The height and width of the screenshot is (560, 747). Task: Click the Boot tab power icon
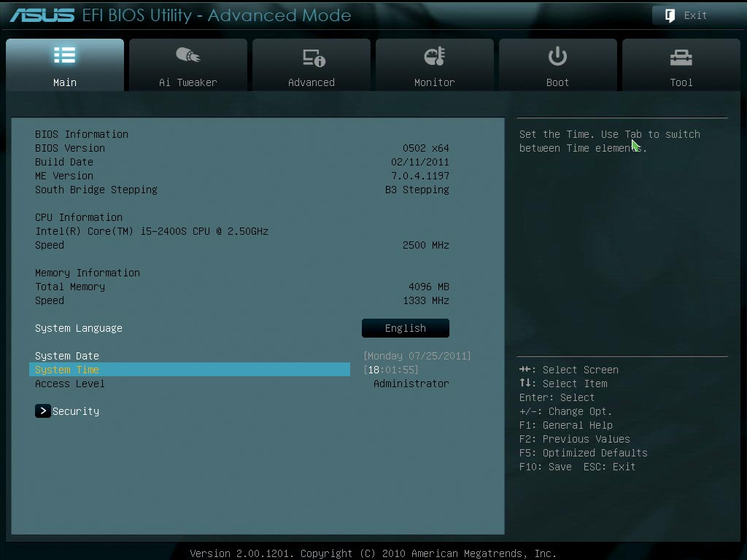(x=557, y=56)
